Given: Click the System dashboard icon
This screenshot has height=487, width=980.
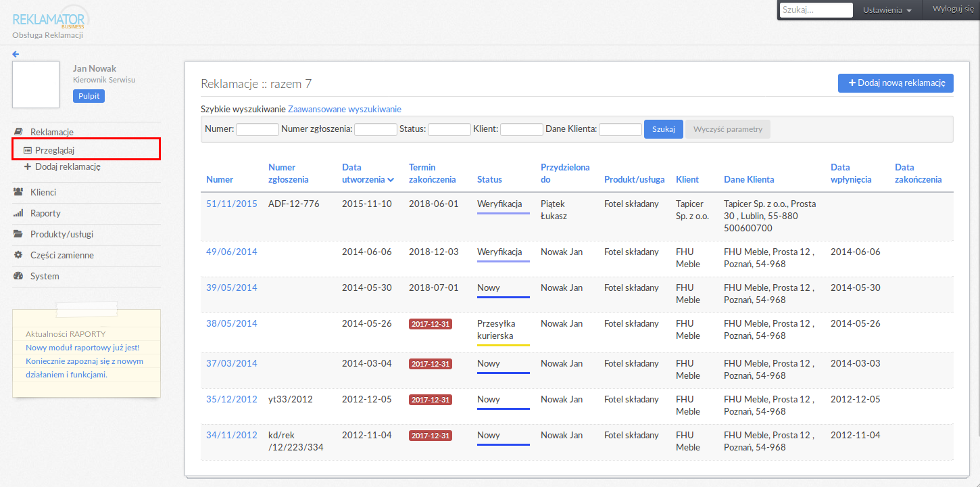Looking at the screenshot, I should 18,276.
